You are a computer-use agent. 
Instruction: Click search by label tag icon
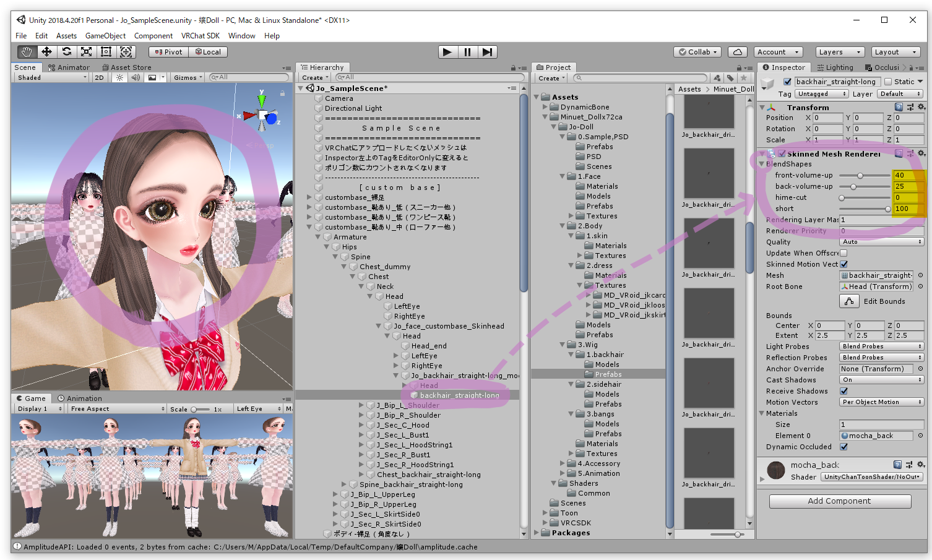(x=730, y=78)
